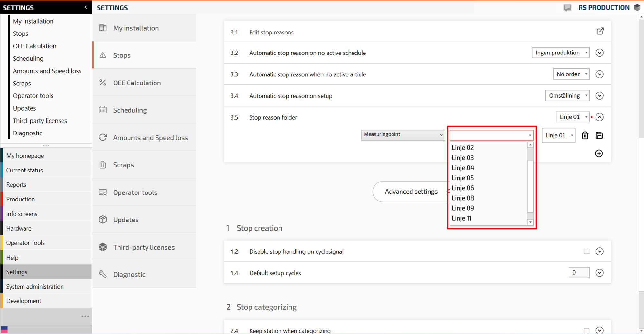
Task: Toggle Keep station when categorizing checkbox
Action: pos(586,330)
